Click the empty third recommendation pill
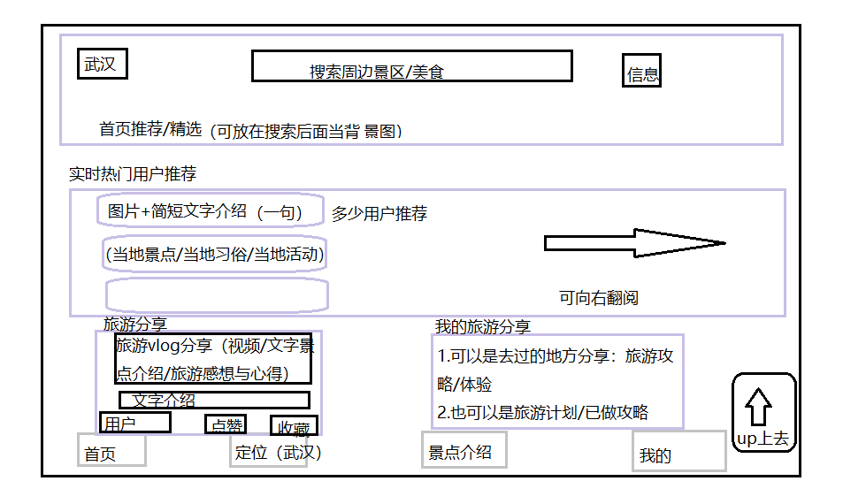The height and width of the screenshot is (504, 843). 217,294
